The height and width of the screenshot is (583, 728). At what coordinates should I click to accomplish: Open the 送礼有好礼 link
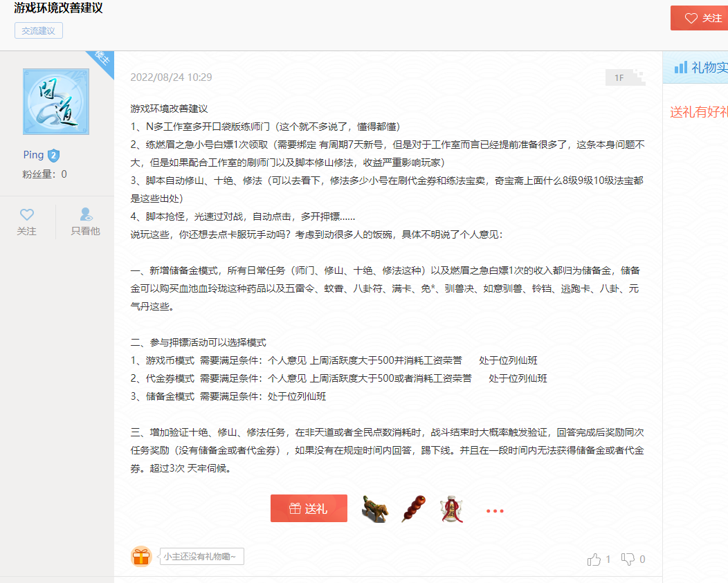point(698,112)
